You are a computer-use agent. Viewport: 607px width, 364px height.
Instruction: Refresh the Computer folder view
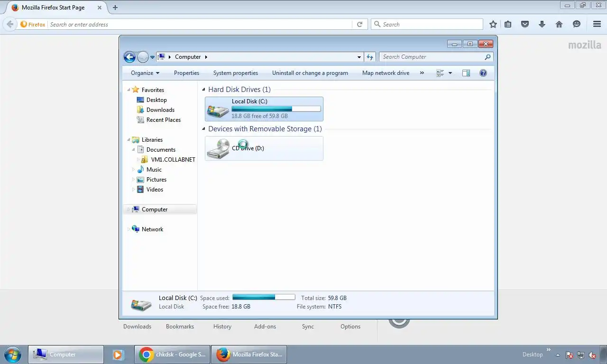point(370,57)
